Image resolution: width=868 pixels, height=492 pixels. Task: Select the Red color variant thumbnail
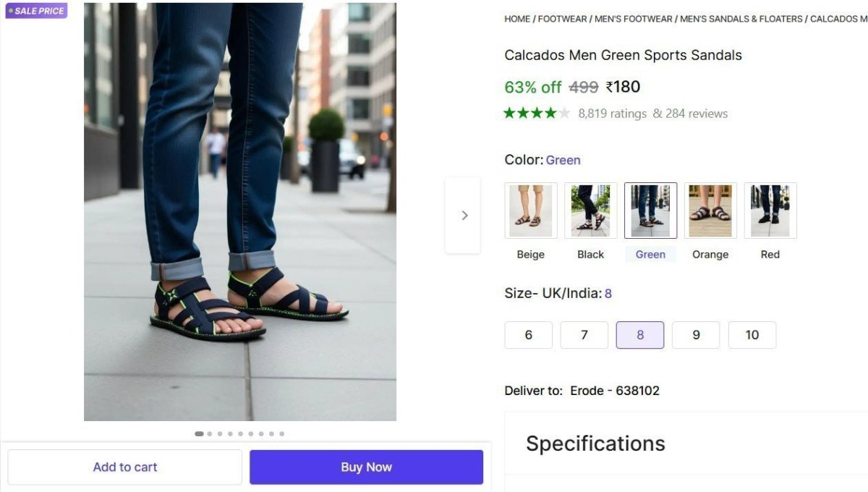click(x=770, y=211)
